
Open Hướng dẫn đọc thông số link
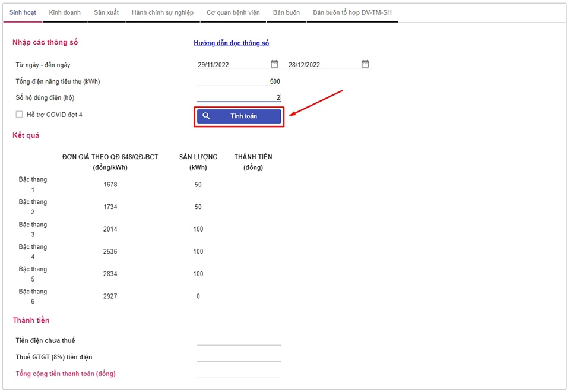coord(231,43)
